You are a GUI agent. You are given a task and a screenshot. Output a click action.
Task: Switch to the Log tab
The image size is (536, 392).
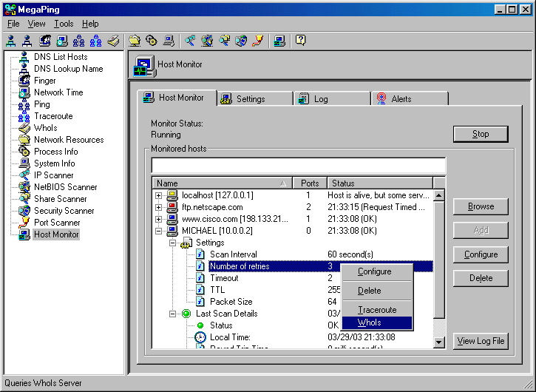[333, 99]
